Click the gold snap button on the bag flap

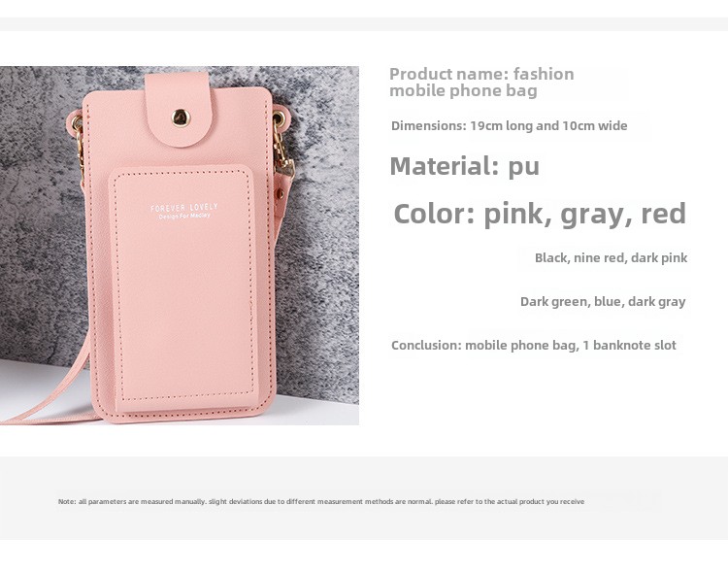[182, 118]
